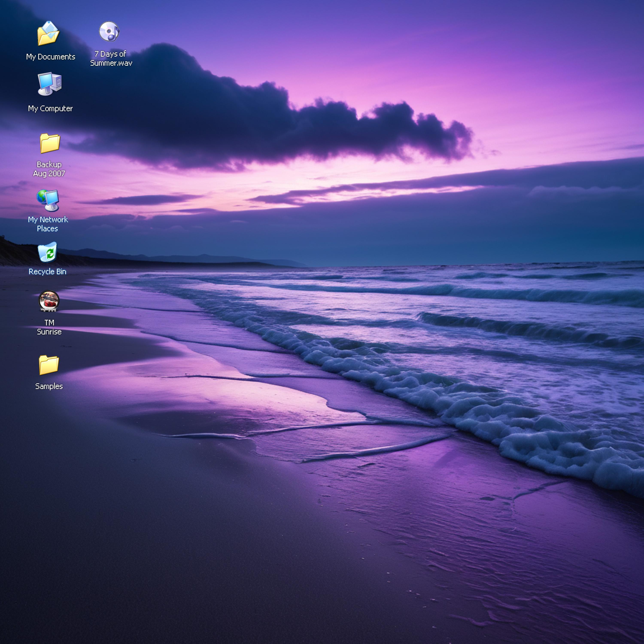Click the Recycle Bin label text
Viewport: 644px width, 644px height.
[47, 272]
